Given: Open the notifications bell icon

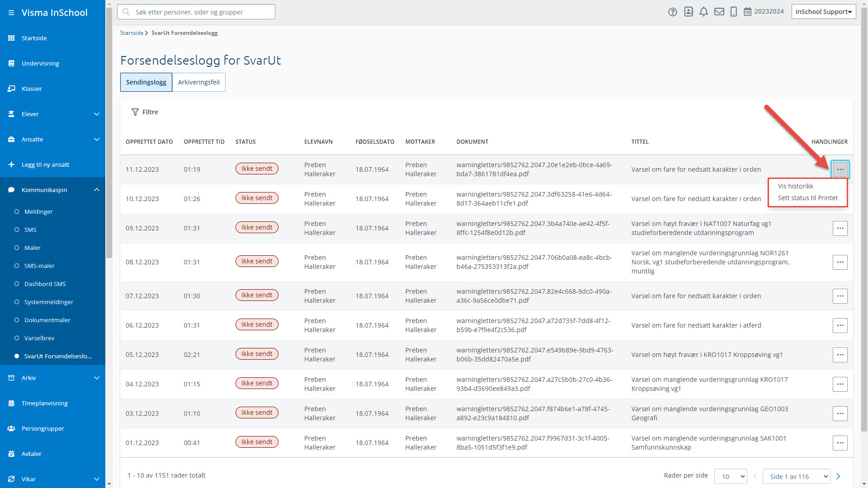Looking at the screenshot, I should coord(703,12).
